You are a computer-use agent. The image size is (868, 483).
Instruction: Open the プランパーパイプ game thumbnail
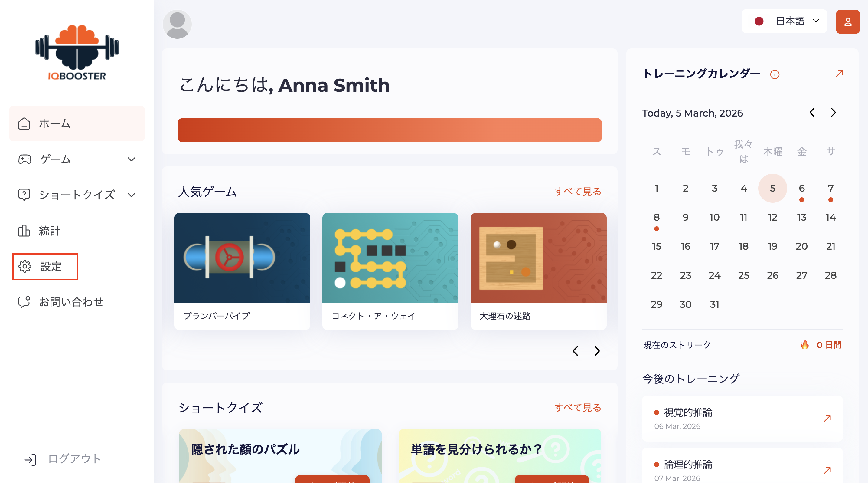point(242,258)
